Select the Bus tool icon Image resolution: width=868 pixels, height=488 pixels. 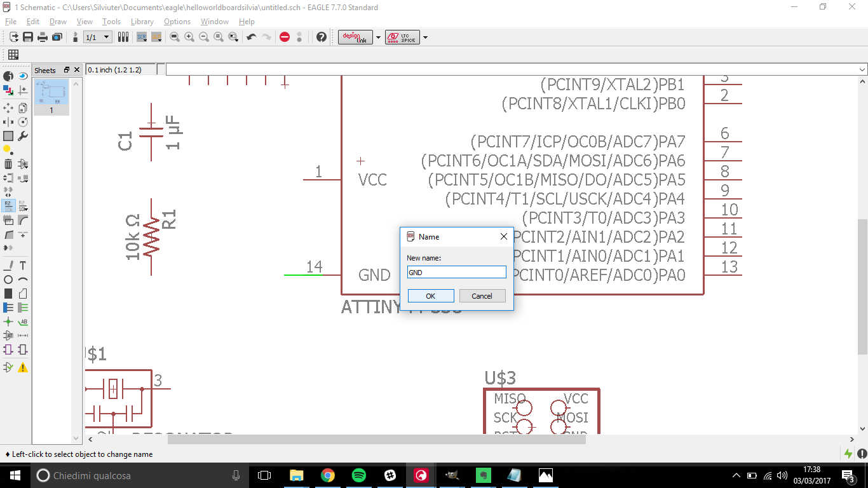point(8,308)
